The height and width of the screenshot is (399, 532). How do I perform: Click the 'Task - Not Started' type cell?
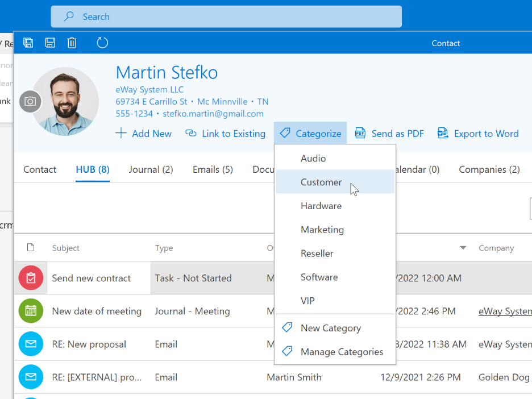click(x=193, y=278)
